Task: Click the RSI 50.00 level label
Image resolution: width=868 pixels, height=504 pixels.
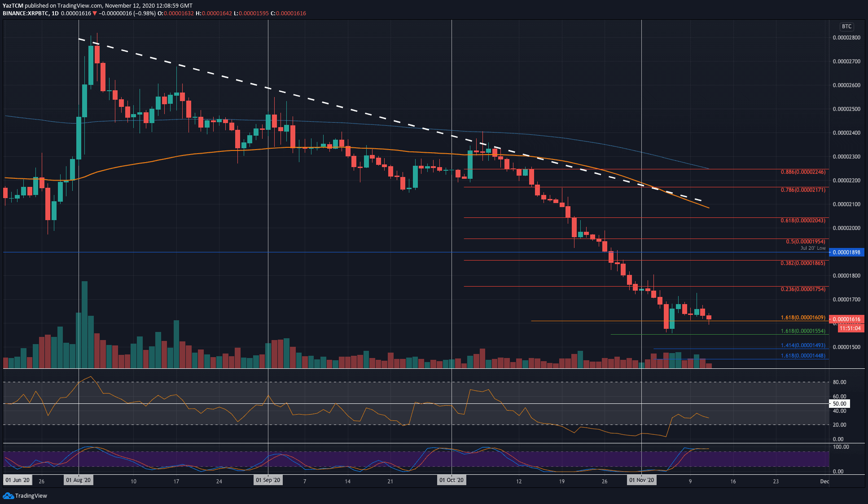Action: click(x=839, y=404)
